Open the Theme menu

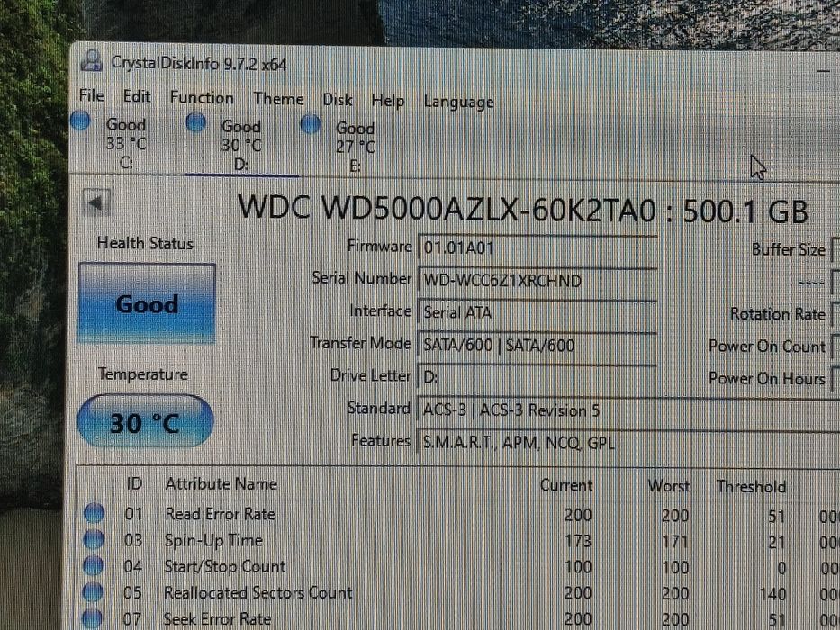(278, 99)
